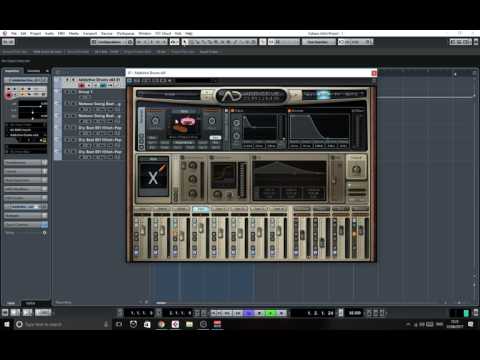Open Microsoft Store from the taskbar
This screenshot has width=480, height=360.
click(147, 324)
